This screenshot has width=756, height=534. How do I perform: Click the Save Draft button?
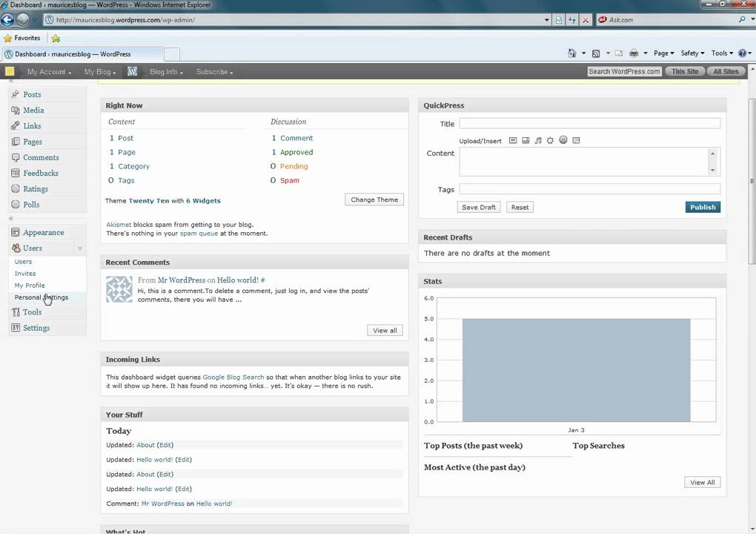coord(478,208)
